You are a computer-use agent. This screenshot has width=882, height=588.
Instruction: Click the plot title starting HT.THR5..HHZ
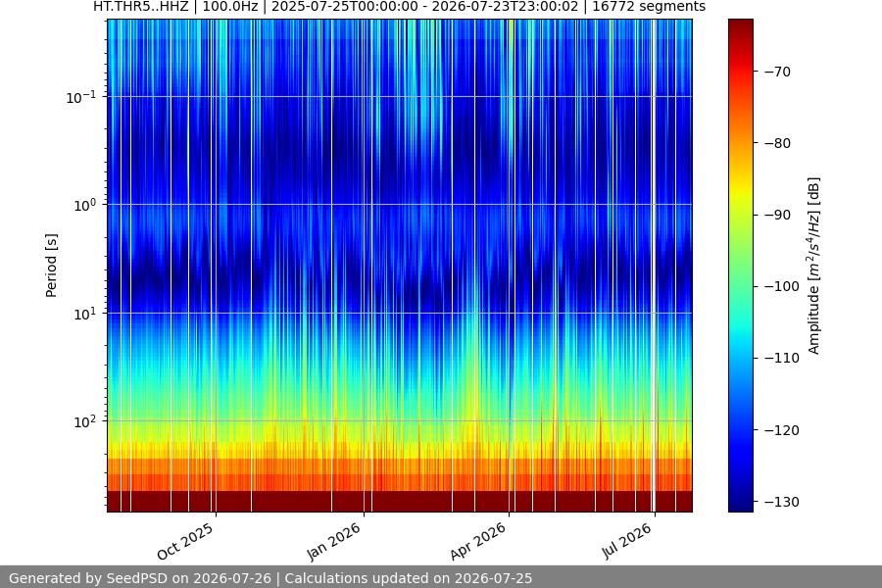tap(399, 7)
